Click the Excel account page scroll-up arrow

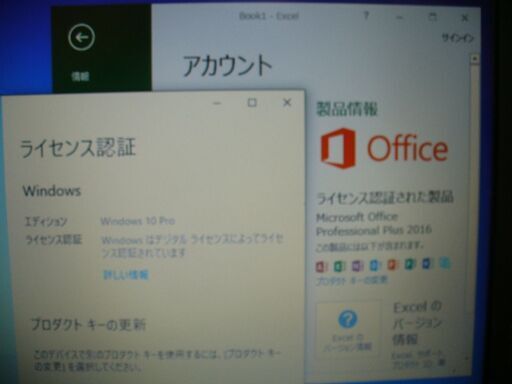point(474,59)
